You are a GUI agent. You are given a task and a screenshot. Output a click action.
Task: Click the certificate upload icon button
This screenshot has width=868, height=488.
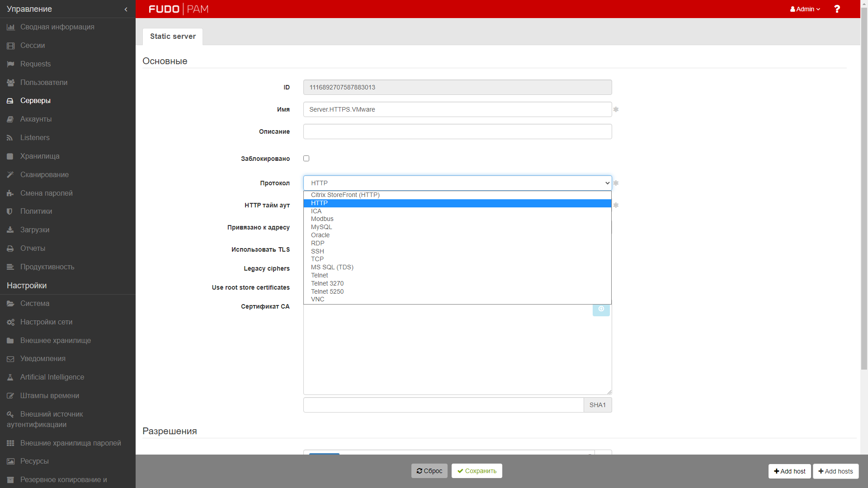pos(601,309)
